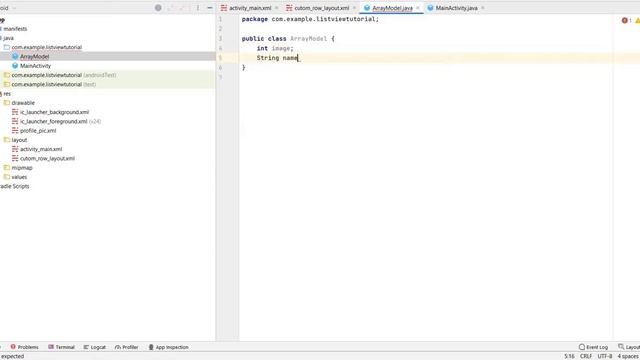Close the MainActivity.java tab
This screenshot has height=360, width=640.
click(x=483, y=8)
